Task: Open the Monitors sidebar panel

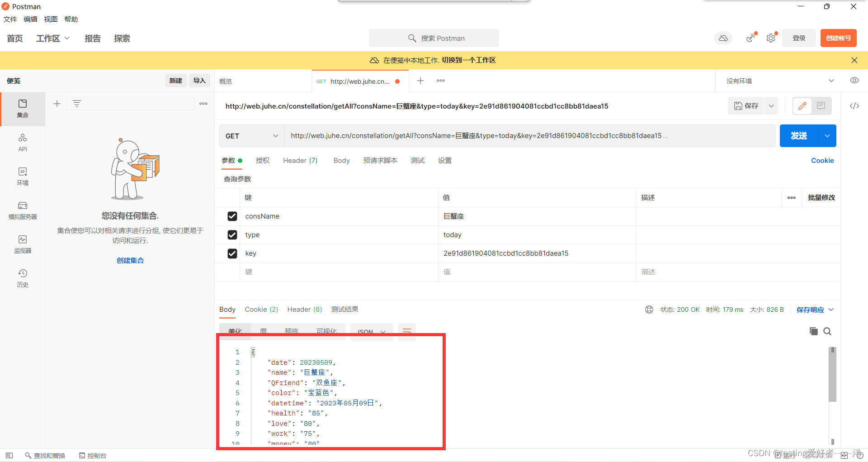Action: pos(23,244)
